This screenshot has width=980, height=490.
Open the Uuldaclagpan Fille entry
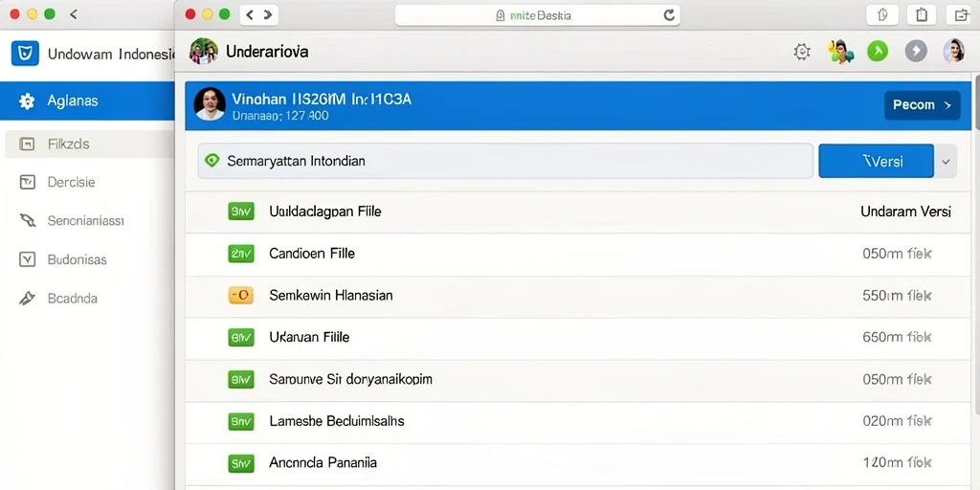pyautogui.click(x=578, y=212)
